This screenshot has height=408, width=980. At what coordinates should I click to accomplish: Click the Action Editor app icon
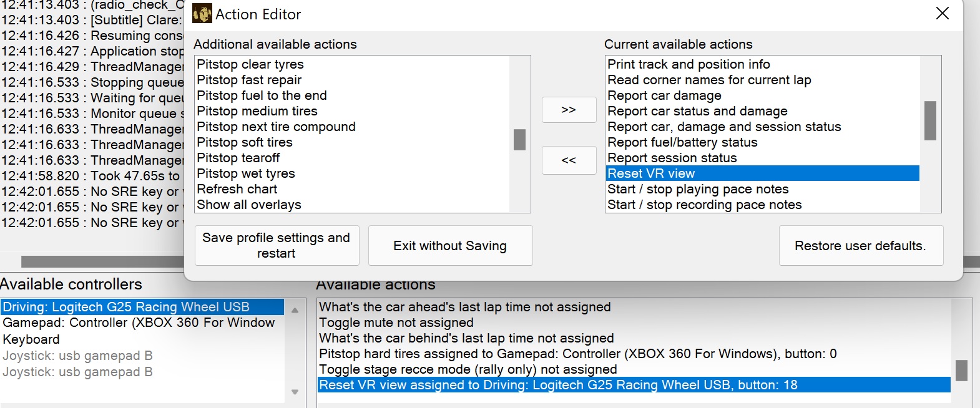click(202, 14)
